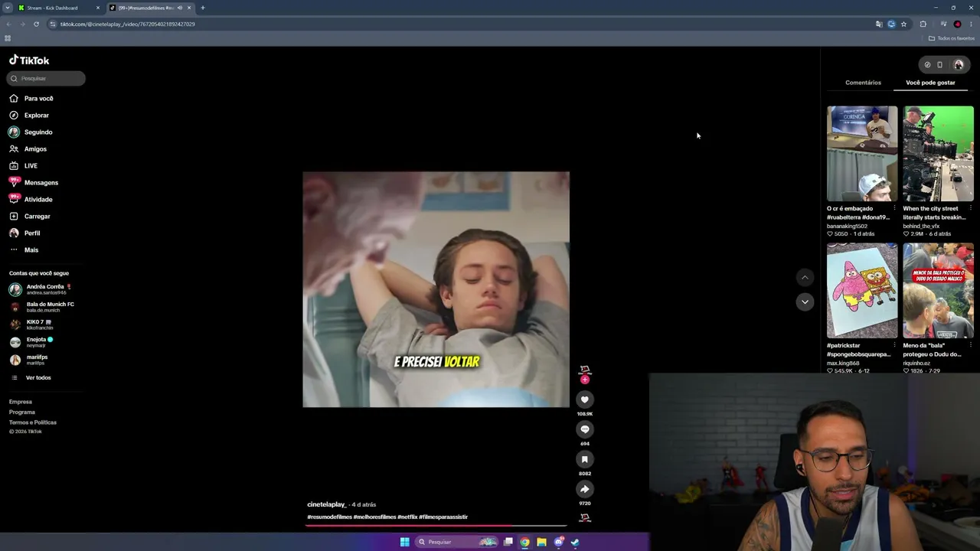Image resolution: width=980 pixels, height=551 pixels.
Task: Bookmark this page with the star icon
Action: [x=903, y=24]
